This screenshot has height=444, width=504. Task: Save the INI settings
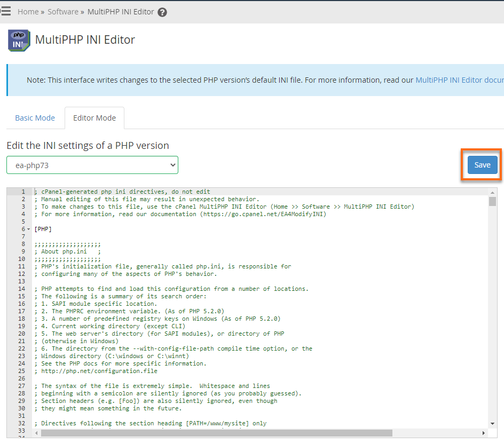click(x=481, y=165)
